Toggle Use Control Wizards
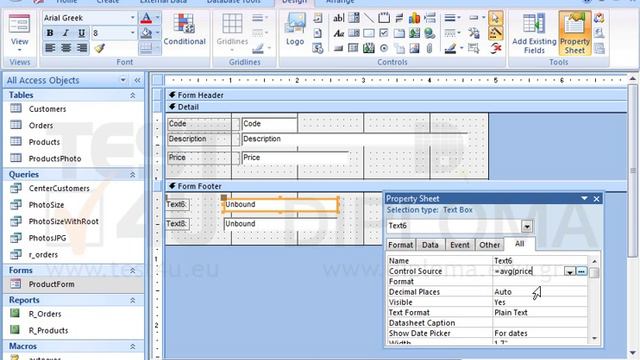This screenshot has width=640, height=360. [496, 33]
